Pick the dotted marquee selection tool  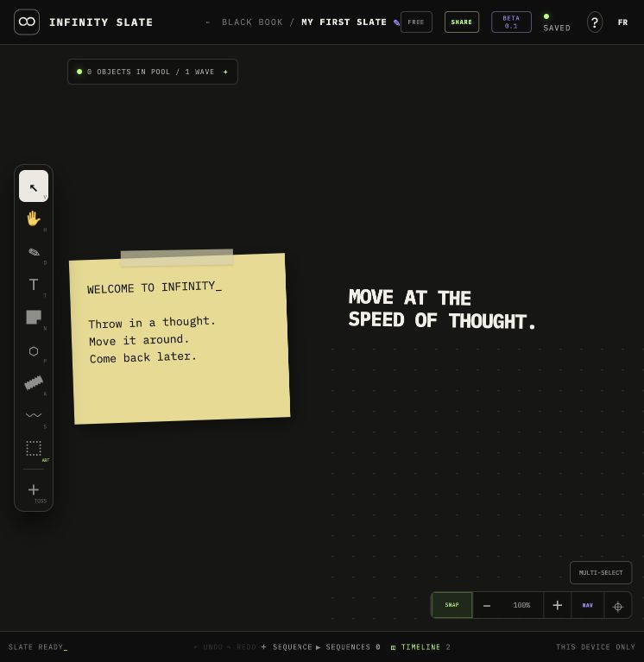coord(34,448)
